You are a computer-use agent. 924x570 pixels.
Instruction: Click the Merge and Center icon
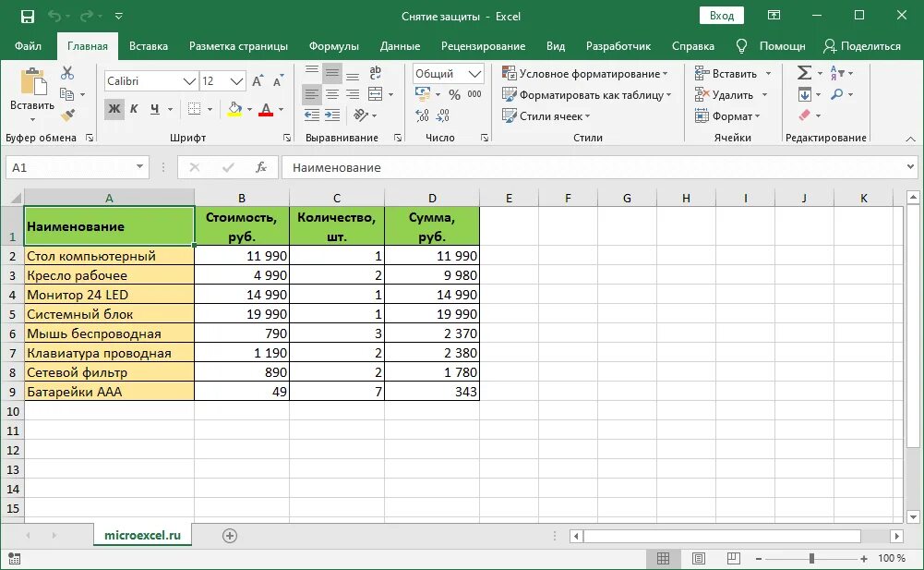(376, 94)
